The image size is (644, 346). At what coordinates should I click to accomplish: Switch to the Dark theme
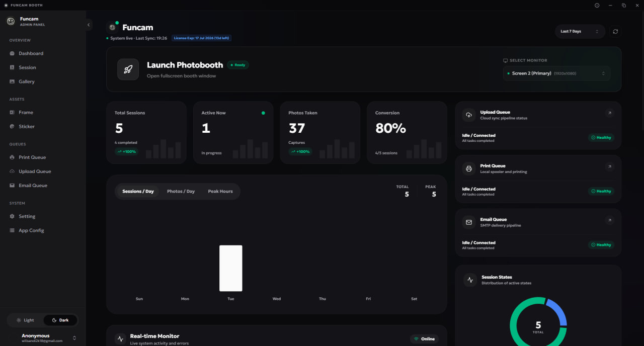click(60, 320)
